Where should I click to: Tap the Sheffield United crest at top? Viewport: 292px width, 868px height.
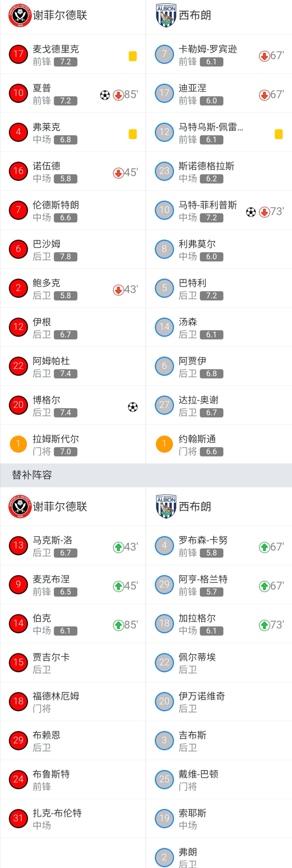click(20, 15)
